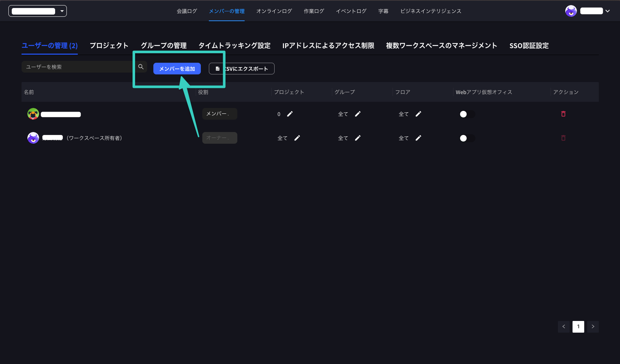This screenshot has height=364, width=620.
Task: Delete the first member via trash icon
Action: pos(563,114)
